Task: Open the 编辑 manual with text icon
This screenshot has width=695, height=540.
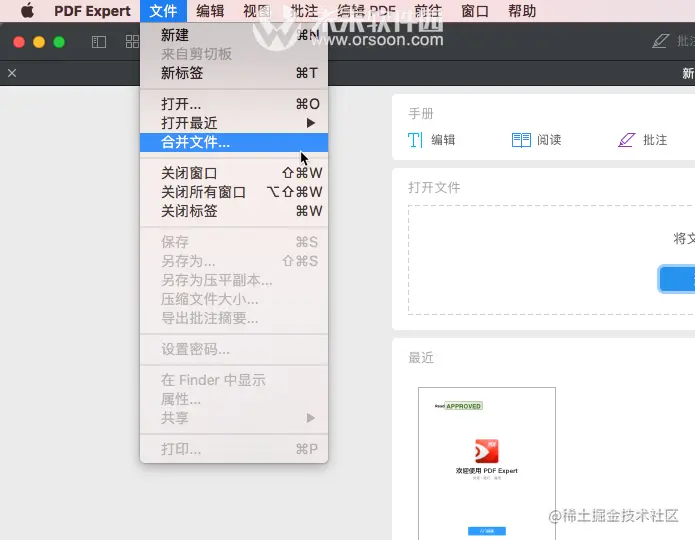Action: (x=415, y=140)
